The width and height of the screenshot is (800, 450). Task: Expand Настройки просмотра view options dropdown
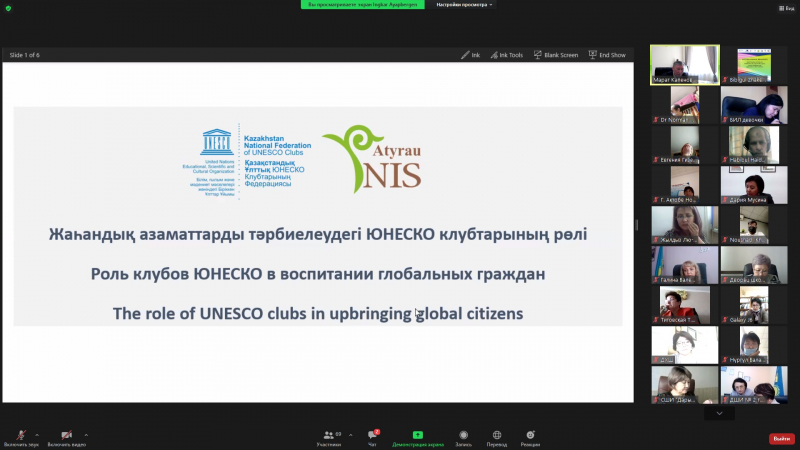tap(464, 5)
